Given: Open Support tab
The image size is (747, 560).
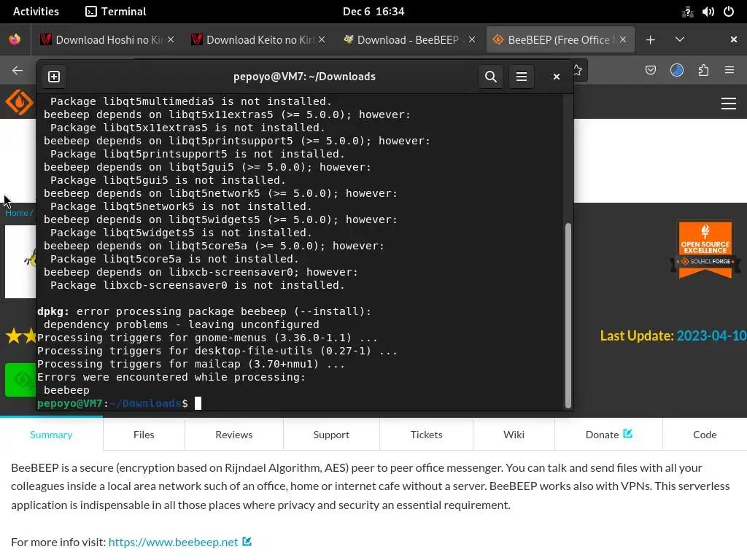Looking at the screenshot, I should point(331,435).
